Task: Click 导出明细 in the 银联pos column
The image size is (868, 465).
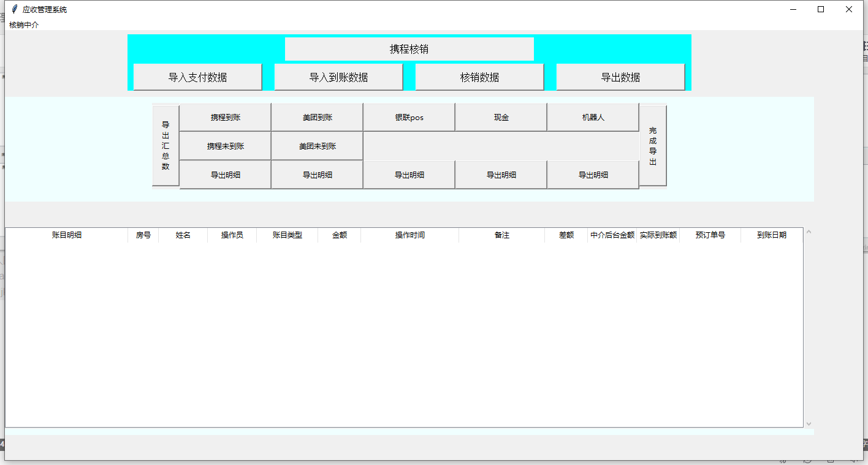Action: 409,175
